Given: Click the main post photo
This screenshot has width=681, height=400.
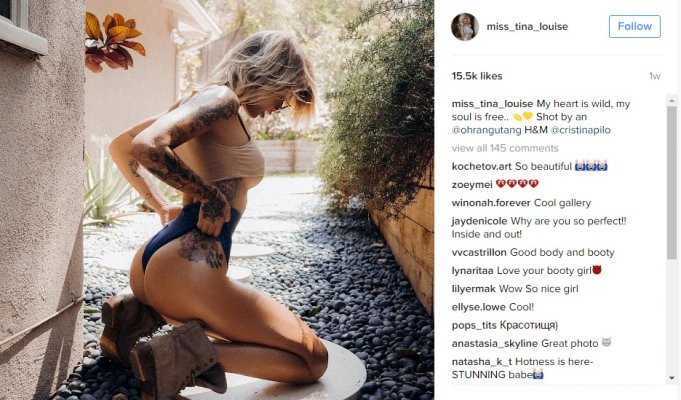Looking at the screenshot, I should [x=217, y=200].
